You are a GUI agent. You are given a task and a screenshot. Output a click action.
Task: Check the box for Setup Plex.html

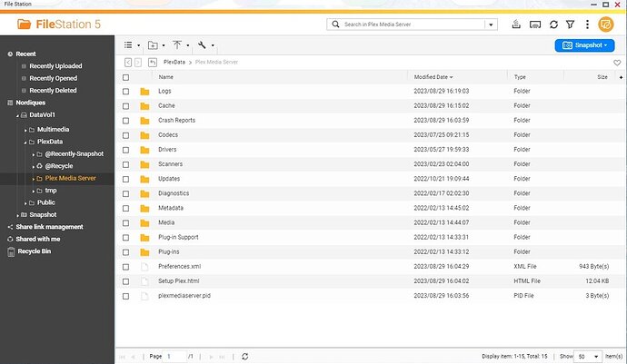pos(126,281)
